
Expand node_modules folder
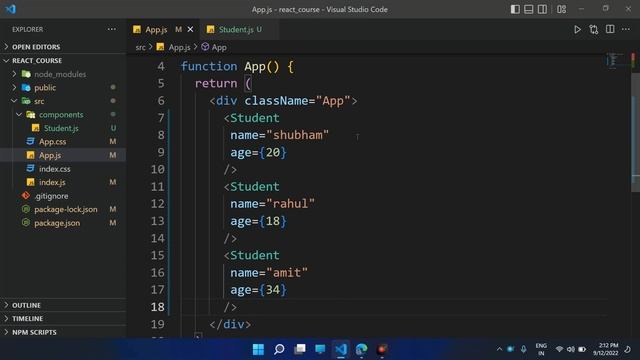click(60, 74)
